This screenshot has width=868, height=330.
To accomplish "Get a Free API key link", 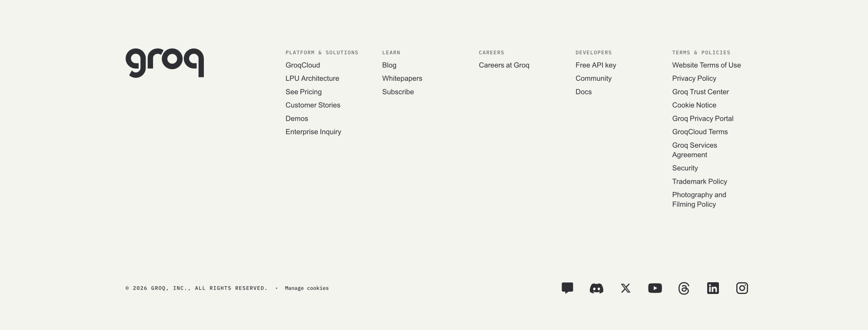I will [596, 65].
